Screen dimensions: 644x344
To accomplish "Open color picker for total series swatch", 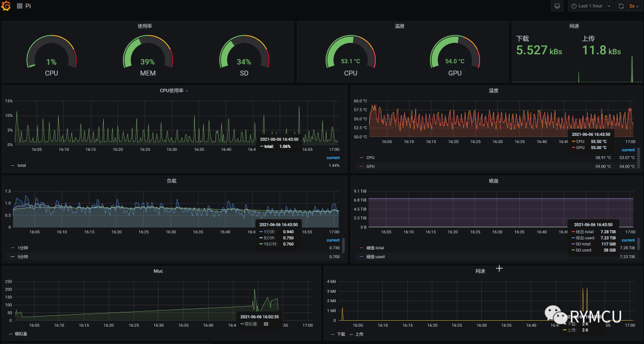I will [x=13, y=165].
